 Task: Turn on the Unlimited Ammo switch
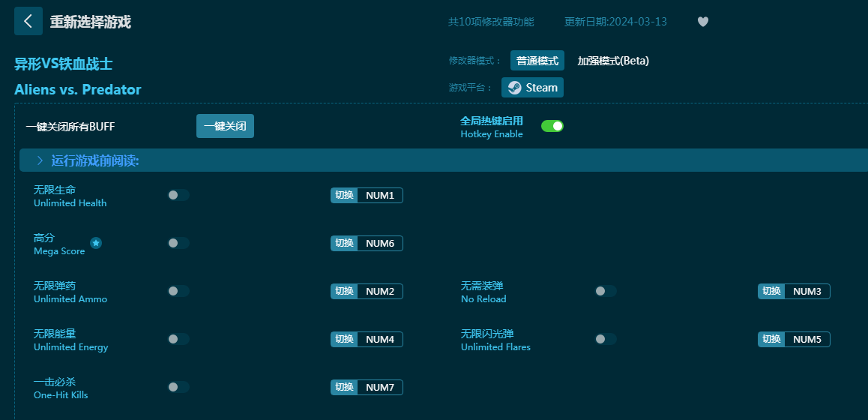(x=178, y=291)
